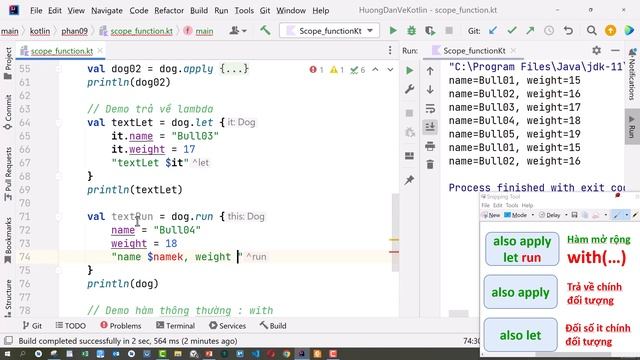Run the Scope_functionKt configuration
This screenshot has width=640, height=360.
click(393, 31)
